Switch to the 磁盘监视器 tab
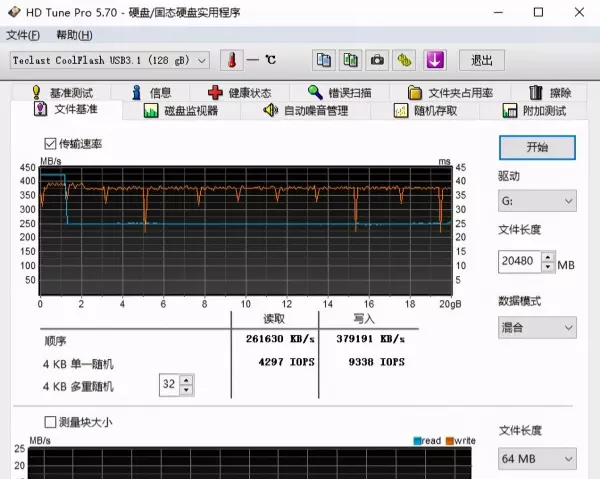This screenshot has height=479, width=600. [x=181, y=111]
